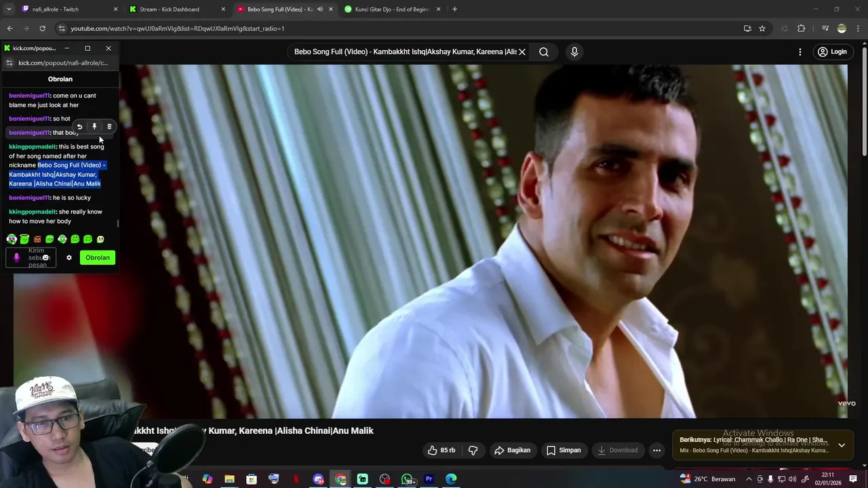
Task: Go back in browser history
Action: coord(9,28)
